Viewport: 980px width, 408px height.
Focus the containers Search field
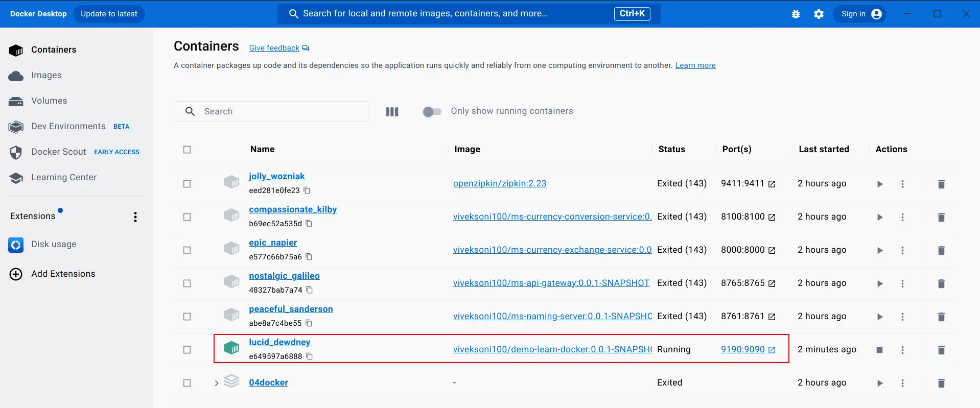point(271,111)
